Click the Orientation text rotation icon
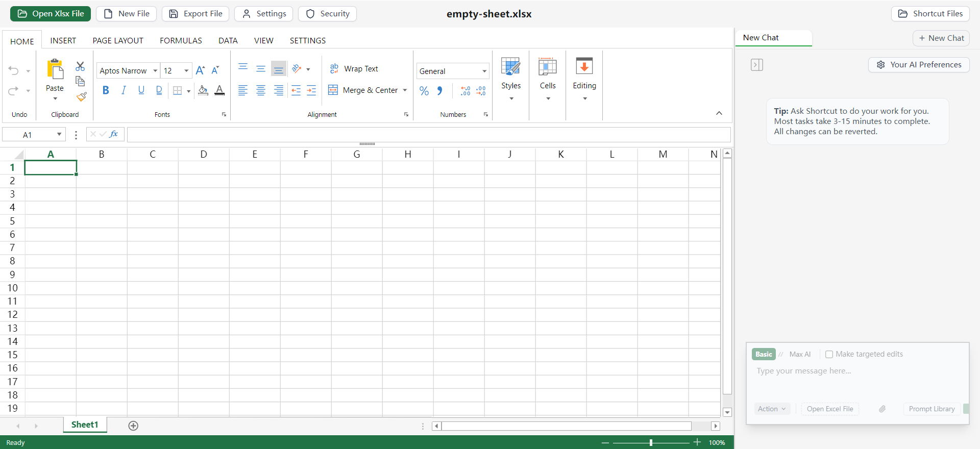Viewport: 980px width, 449px height. pos(297,68)
